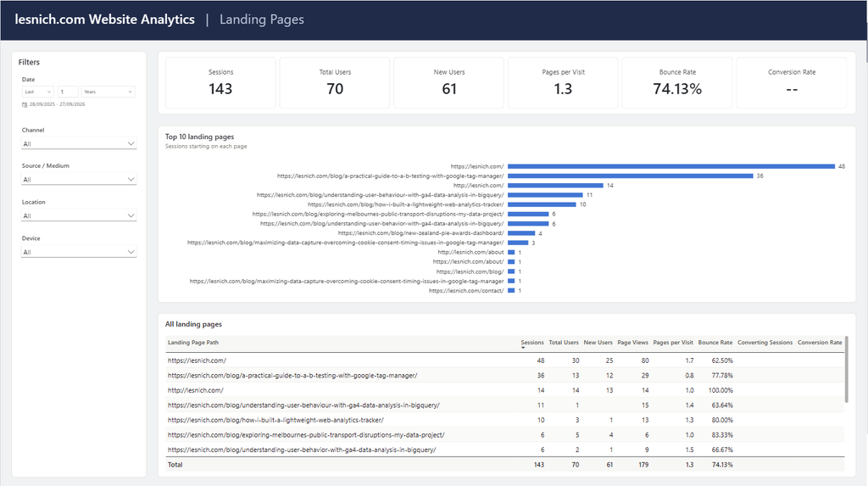Open the Channel filter dropdown
Viewport: 868px width, 486px height.
79,143
